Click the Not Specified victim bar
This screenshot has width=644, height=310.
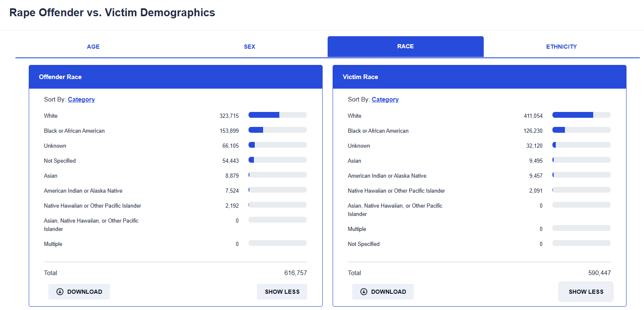(582, 243)
